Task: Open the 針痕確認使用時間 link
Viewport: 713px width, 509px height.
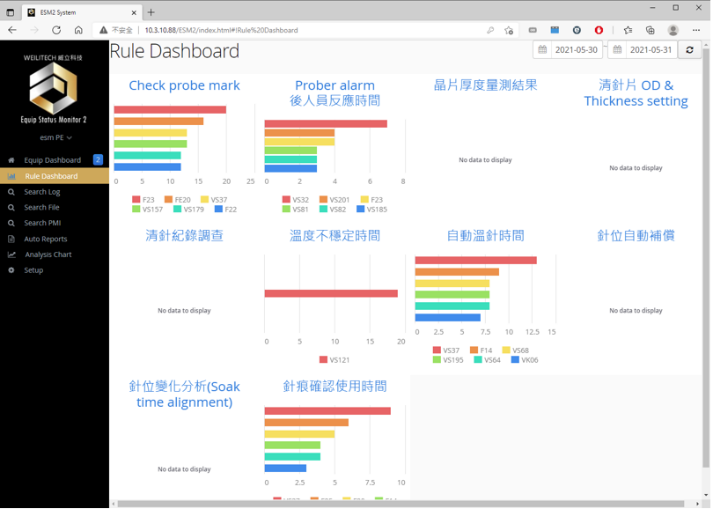Action: [x=335, y=386]
